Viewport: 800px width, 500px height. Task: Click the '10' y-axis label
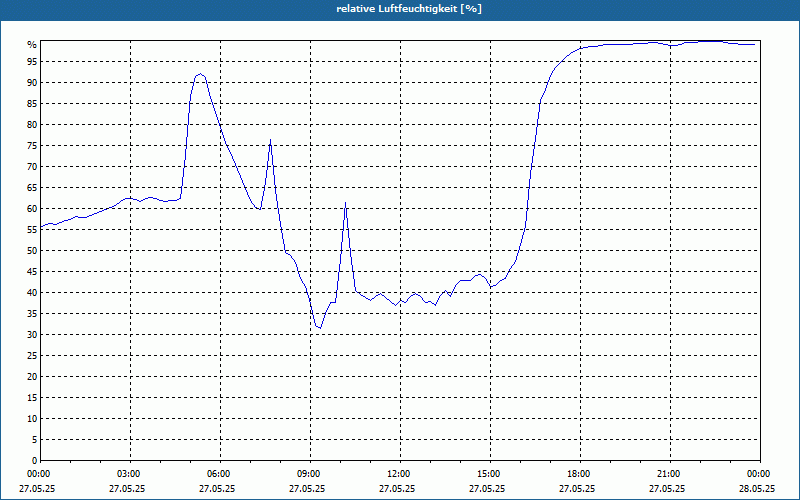32,419
